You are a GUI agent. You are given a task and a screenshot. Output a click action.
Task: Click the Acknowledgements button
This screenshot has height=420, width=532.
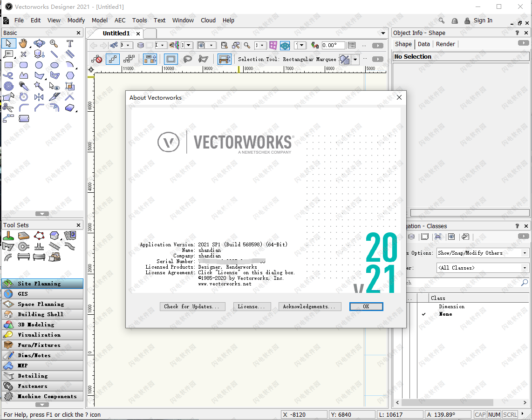point(309,306)
